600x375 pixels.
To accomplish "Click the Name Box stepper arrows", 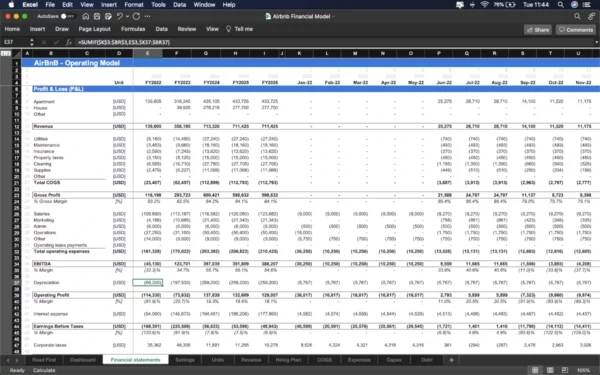I will pyautogui.click(x=32, y=42).
